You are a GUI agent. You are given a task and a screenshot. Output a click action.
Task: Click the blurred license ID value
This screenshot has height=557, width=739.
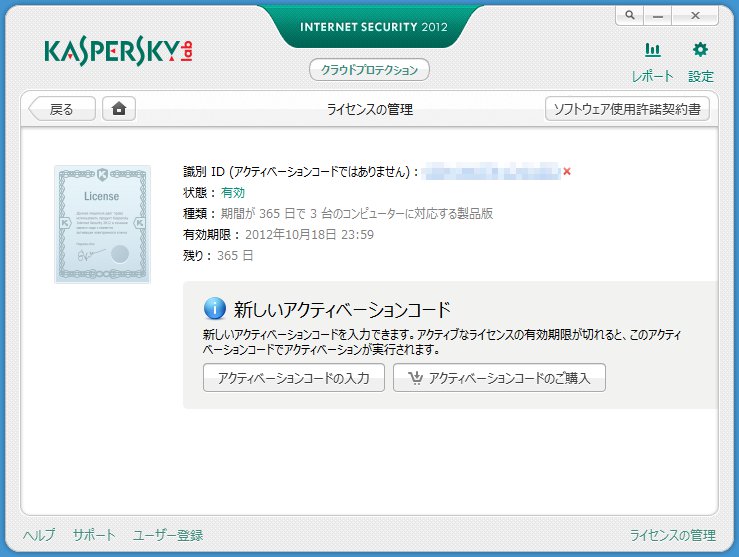tap(491, 172)
